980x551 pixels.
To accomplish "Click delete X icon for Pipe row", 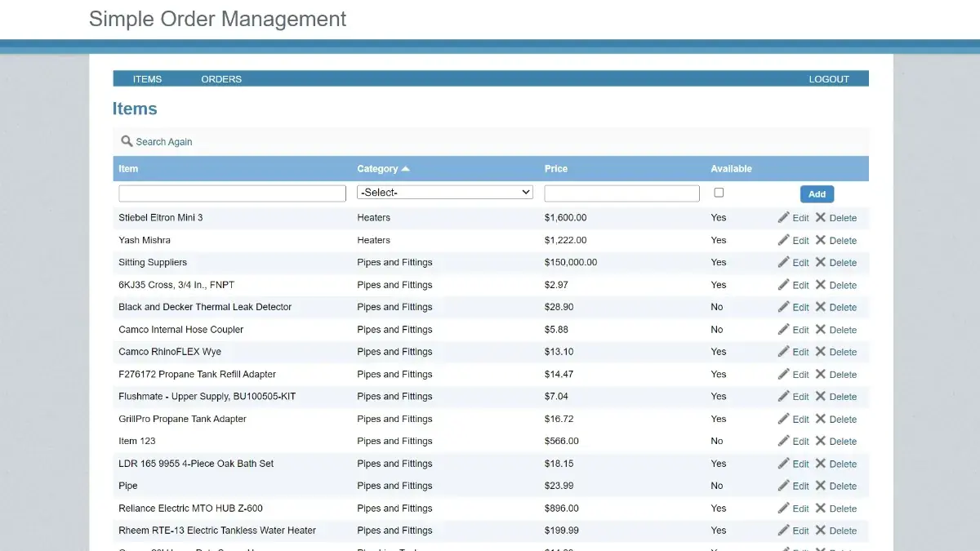I will (x=821, y=486).
